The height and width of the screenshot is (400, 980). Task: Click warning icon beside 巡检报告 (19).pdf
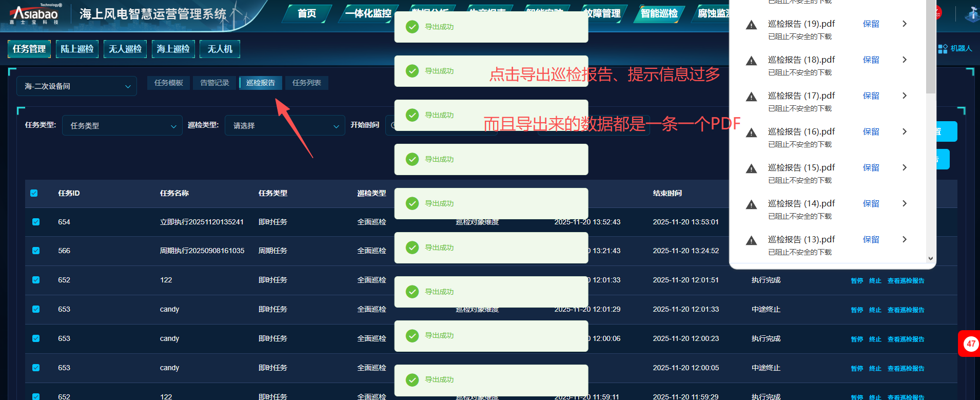click(x=751, y=25)
